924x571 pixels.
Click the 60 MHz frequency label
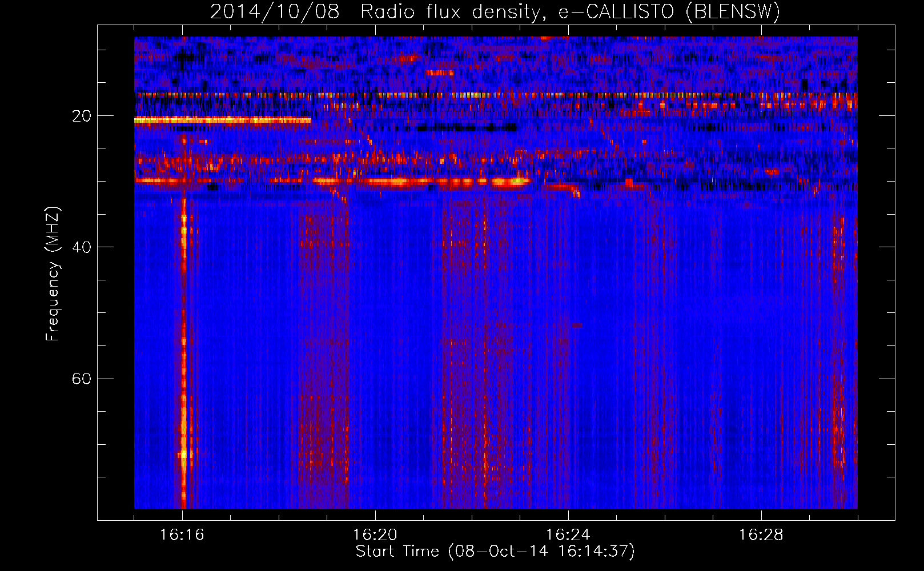point(82,379)
